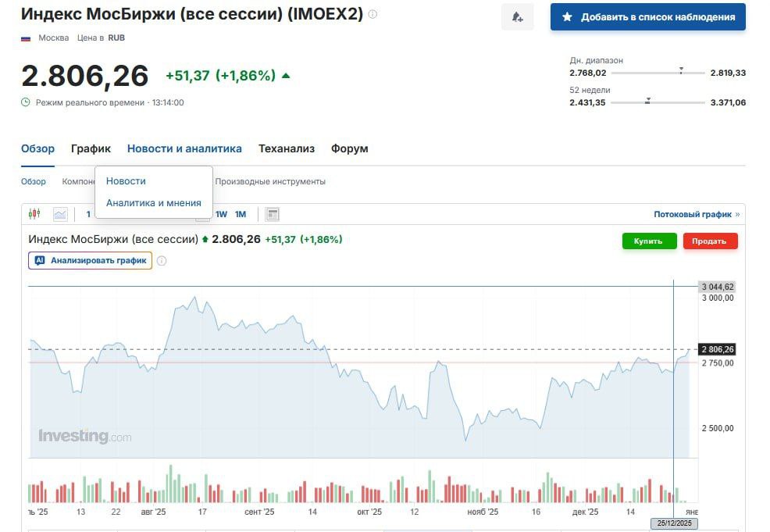Viewport: 770px width, 532px height.
Task: Select the 1M chart interval
Action: coord(241,214)
